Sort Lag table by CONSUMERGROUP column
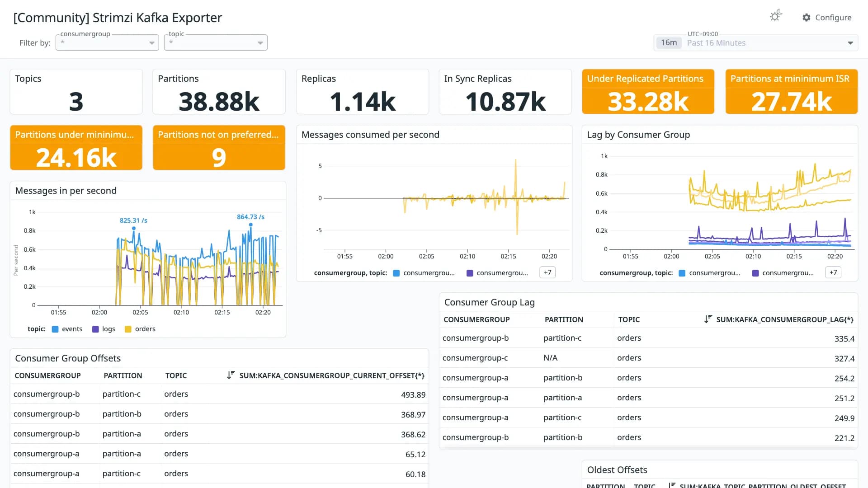 pos(476,319)
